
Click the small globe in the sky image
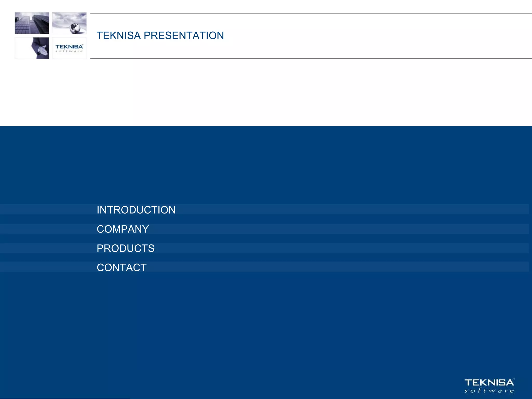(75, 28)
